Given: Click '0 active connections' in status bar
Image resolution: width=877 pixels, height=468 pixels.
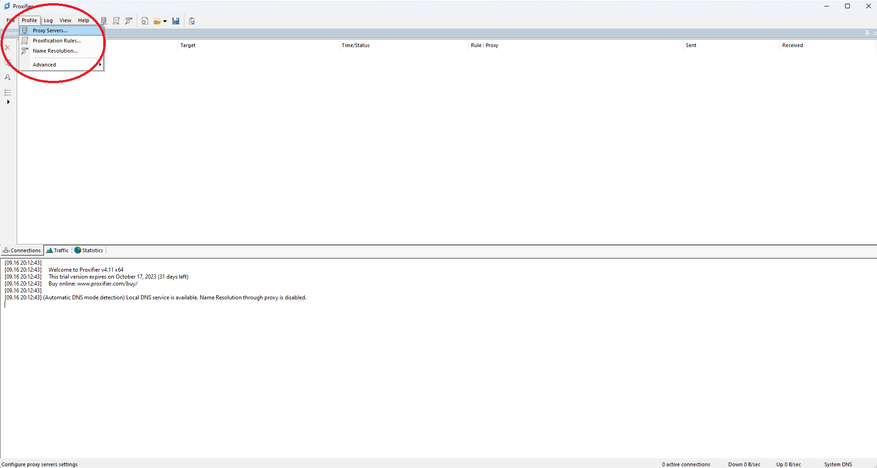Looking at the screenshot, I should (686, 465).
